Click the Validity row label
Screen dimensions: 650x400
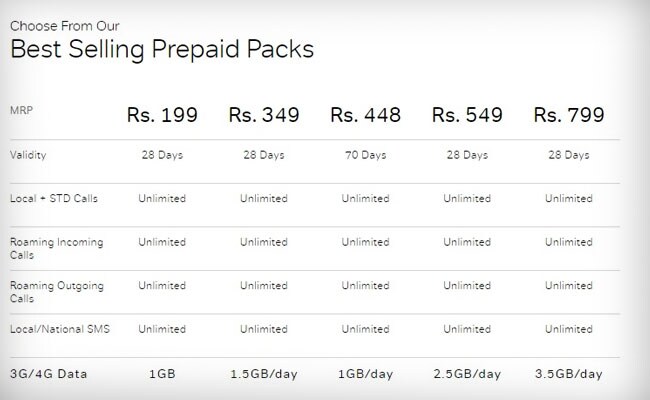click(x=28, y=155)
